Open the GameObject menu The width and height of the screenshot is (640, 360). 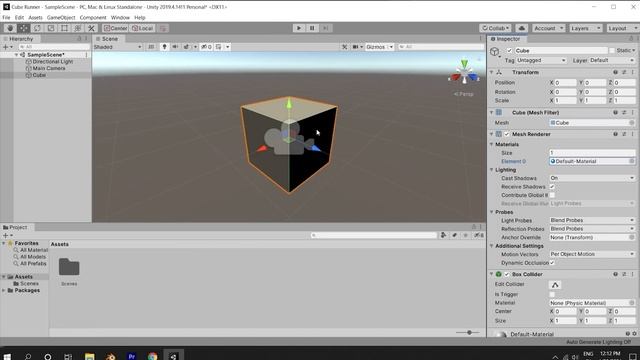[x=61, y=18]
